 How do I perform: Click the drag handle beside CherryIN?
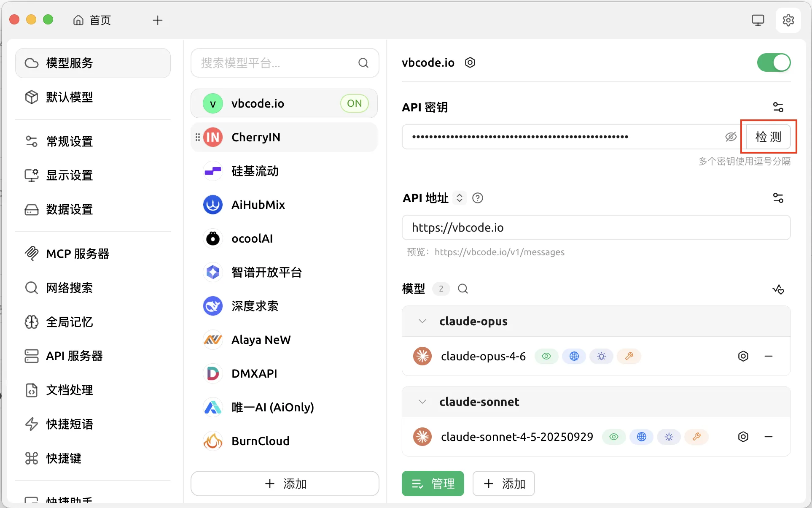pos(197,137)
